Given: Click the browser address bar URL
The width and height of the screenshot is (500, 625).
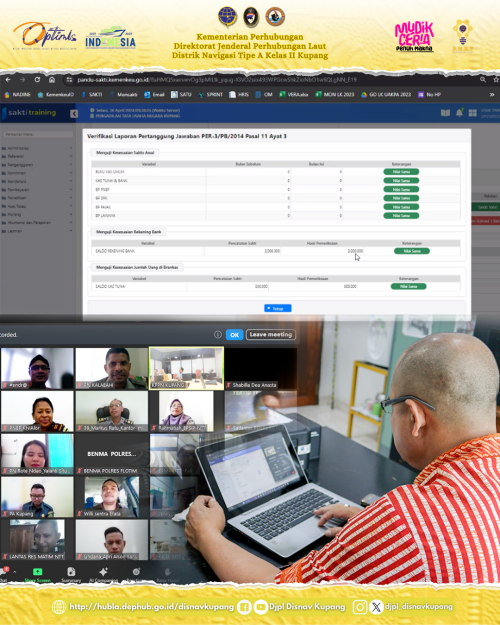Looking at the screenshot, I should (x=217, y=80).
